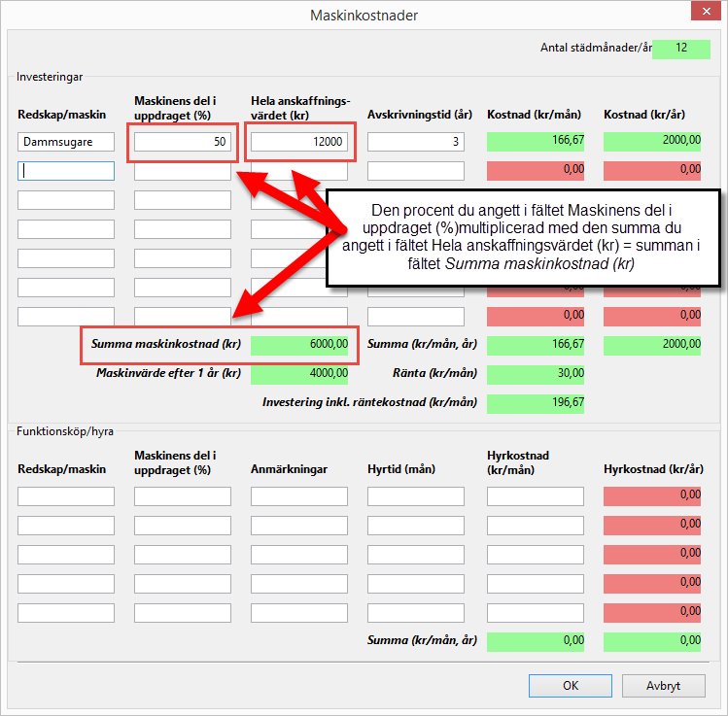Click the first Hyrtid (mån) field
The height and width of the screenshot is (716, 728).
[416, 496]
